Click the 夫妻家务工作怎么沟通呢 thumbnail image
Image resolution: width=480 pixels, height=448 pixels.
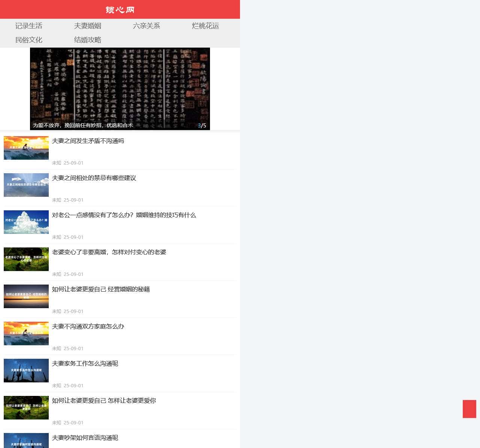click(26, 370)
